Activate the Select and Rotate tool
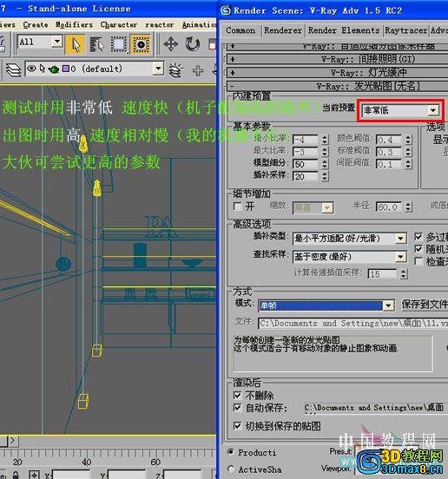Image resolution: width=448 pixels, height=479 pixels. click(x=193, y=44)
